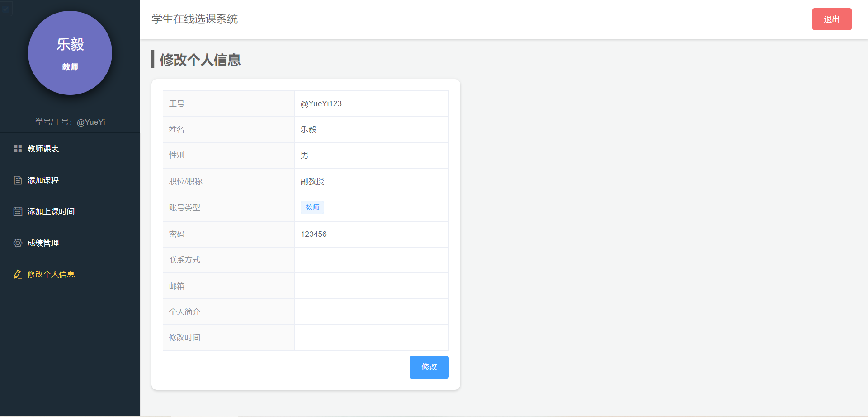Click the grid icon beside 教师课表
The image size is (868, 417).
coord(18,149)
